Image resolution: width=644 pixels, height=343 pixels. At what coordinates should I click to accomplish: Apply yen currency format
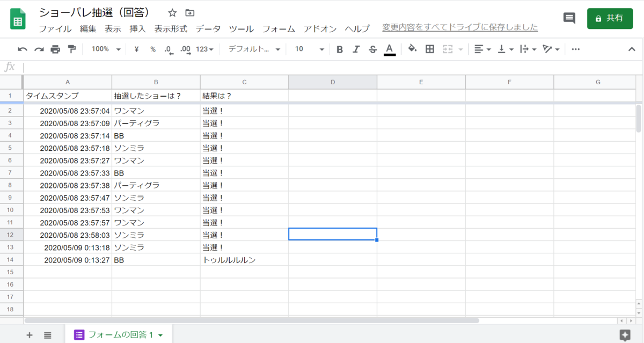click(x=136, y=49)
